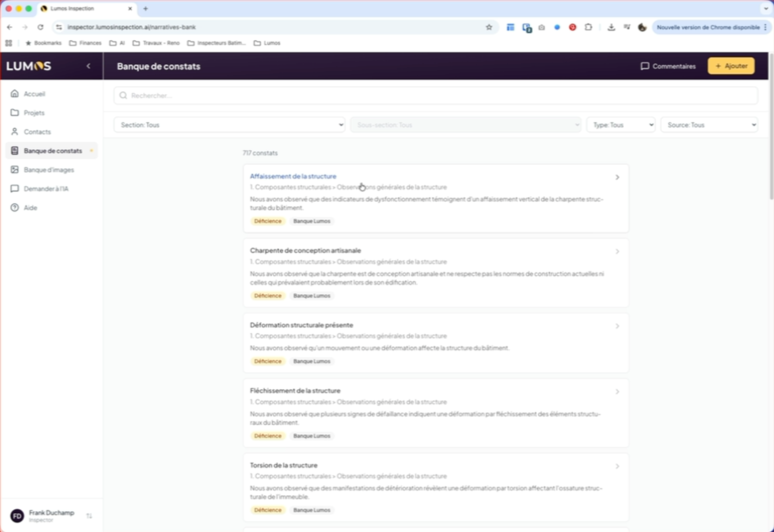
Task: Click the Ajouter button
Action: [731, 66]
